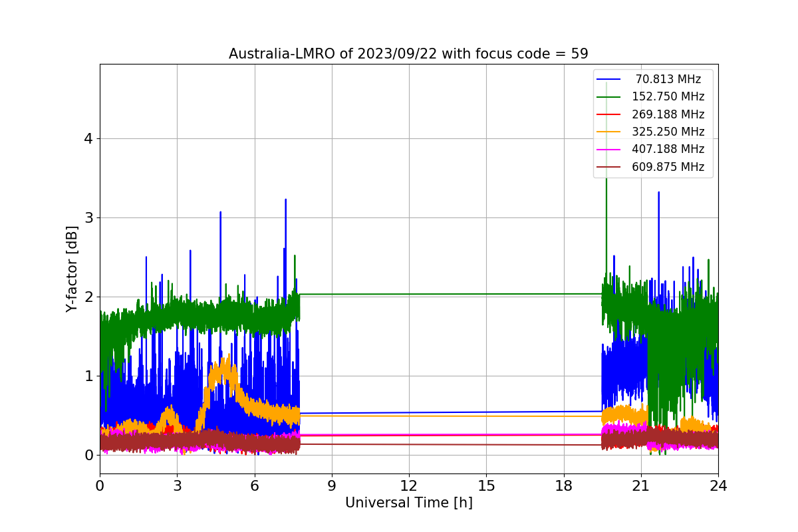Click x-axis tick label 18
Screen dimensions: 798x532
click(x=563, y=485)
